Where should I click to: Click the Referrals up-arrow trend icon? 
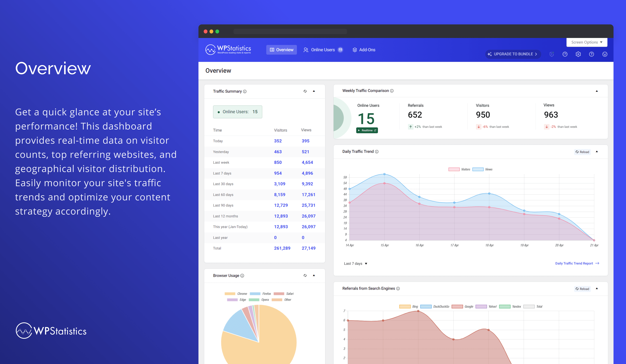[411, 127]
